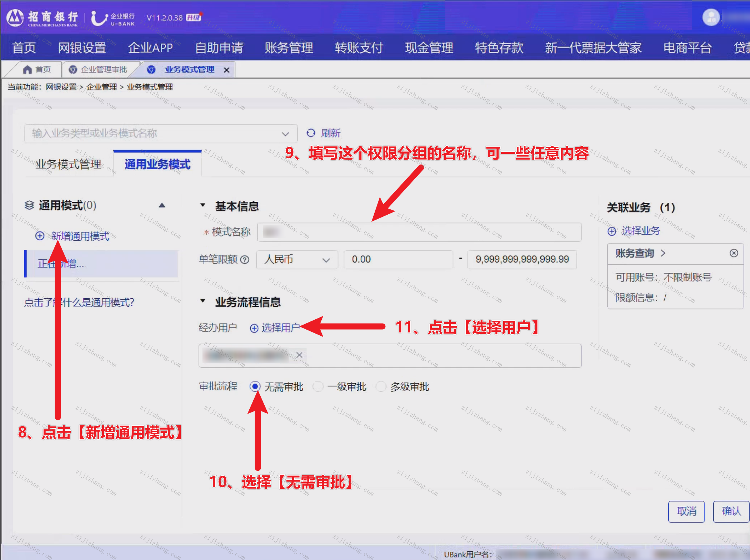Close the 业务模式管理 tab
This screenshot has height=560, width=750.
click(226, 70)
